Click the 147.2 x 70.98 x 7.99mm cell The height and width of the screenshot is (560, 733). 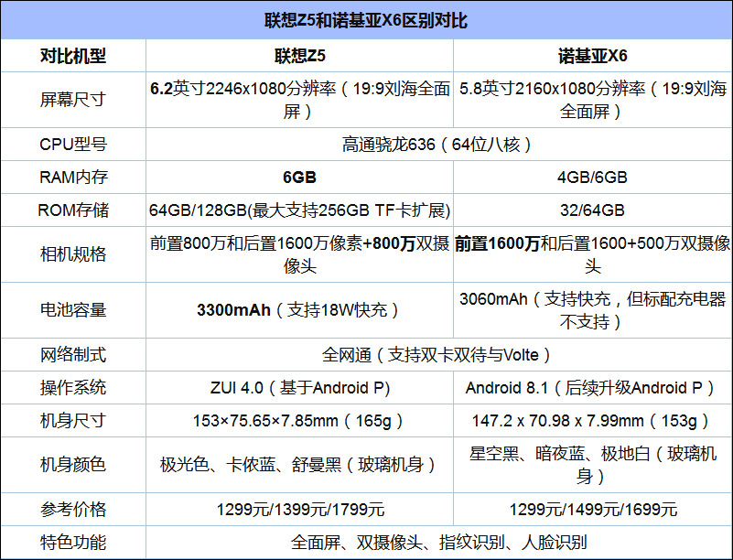(x=592, y=420)
